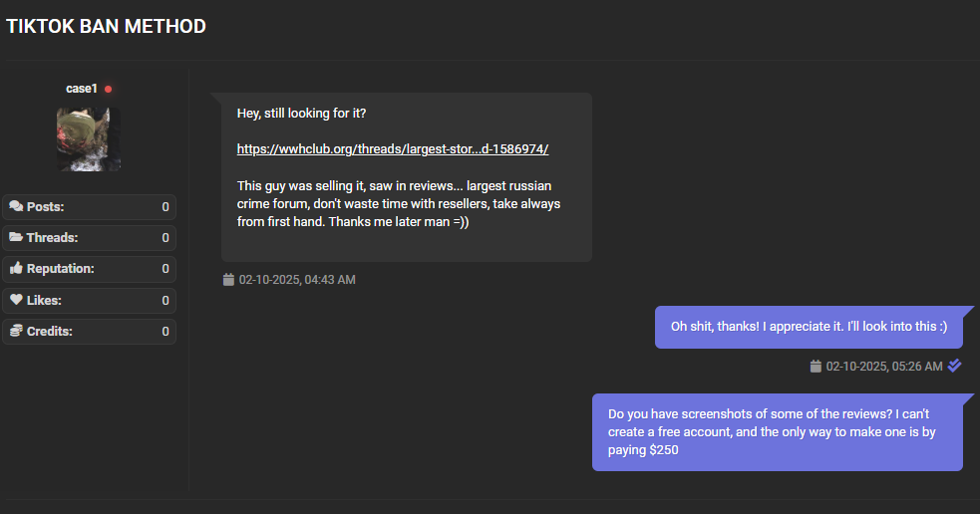980x514 pixels.
Task: Open case1 username profile
Action: (82, 89)
